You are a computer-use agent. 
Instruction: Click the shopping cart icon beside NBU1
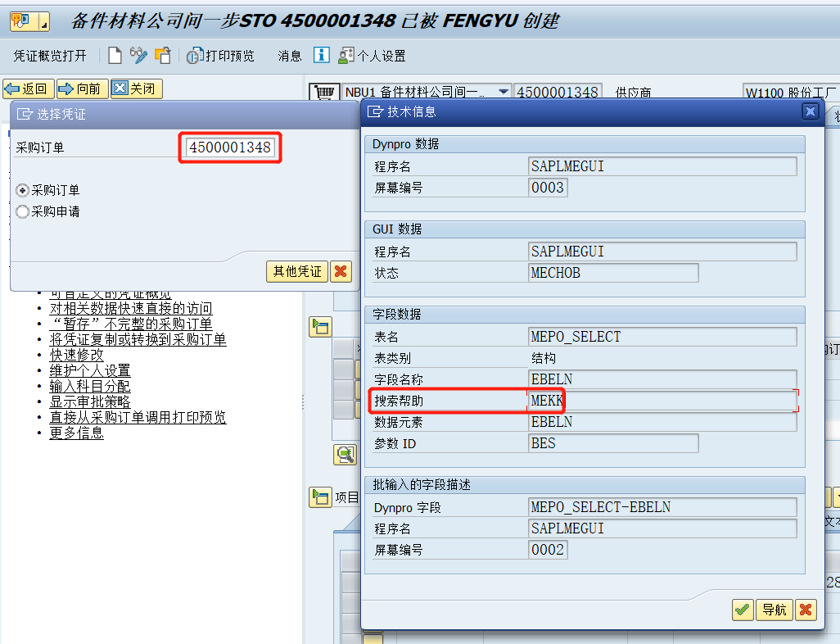[x=324, y=91]
